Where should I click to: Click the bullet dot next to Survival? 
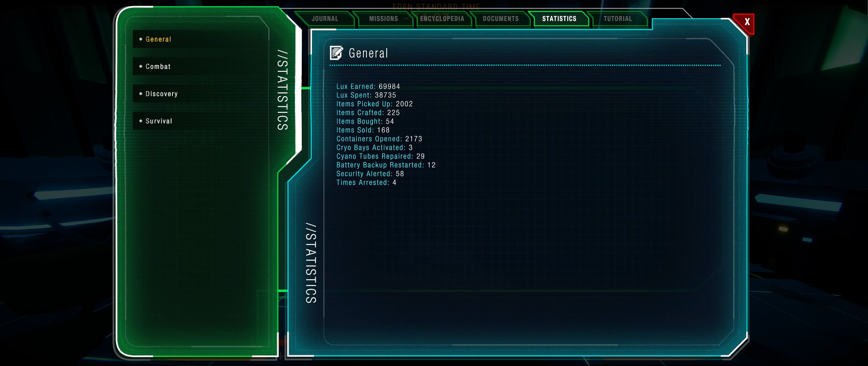(141, 121)
